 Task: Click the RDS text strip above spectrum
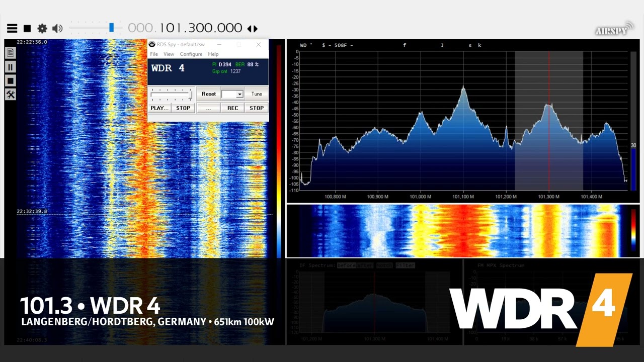pyautogui.click(x=391, y=45)
